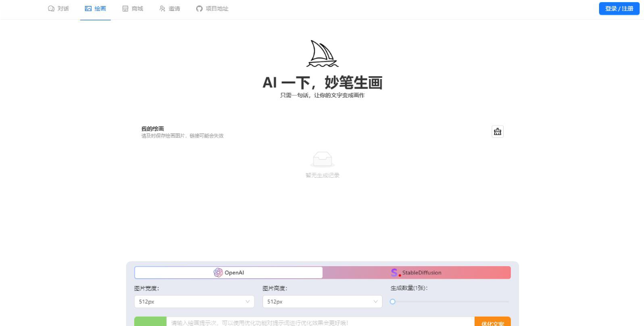Viewport: 644px width, 326px height.
Task: Click the chat bubble icon beside 对话
Action: [x=52, y=9]
